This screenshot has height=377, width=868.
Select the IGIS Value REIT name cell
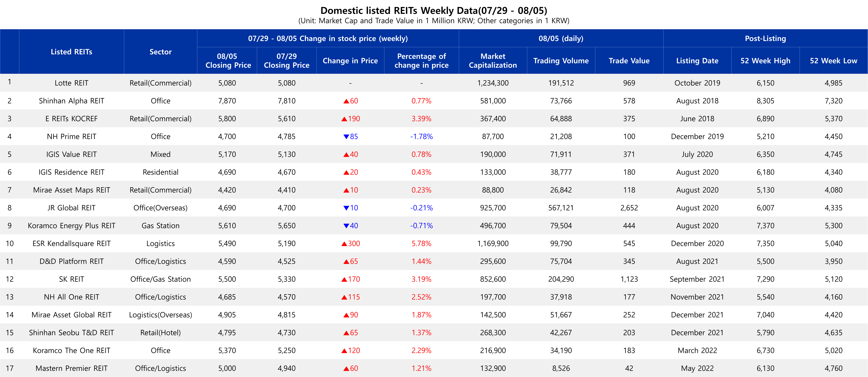[71, 154]
